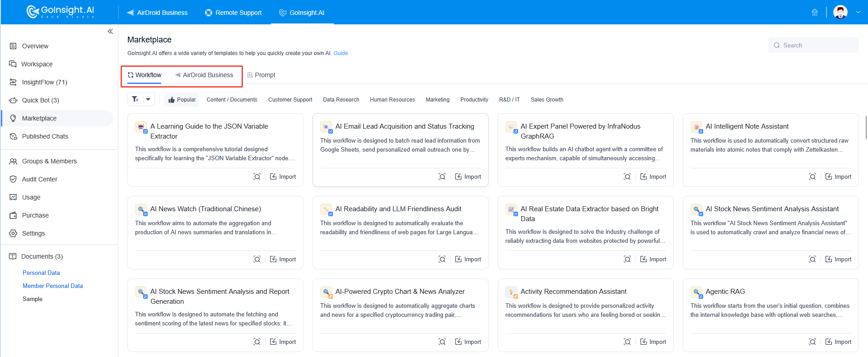Preview AI Expert Panel InfraNodus GraphRAG workflow
The width and height of the screenshot is (868, 357).
click(627, 176)
